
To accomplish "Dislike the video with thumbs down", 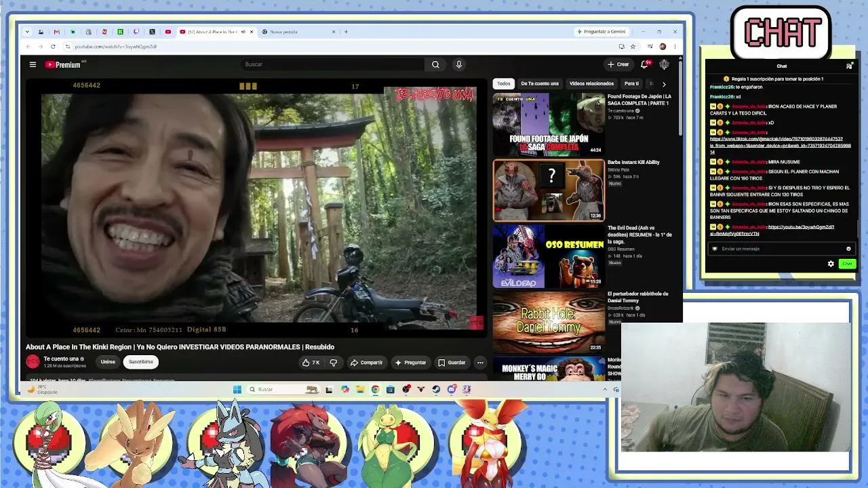I will [333, 363].
